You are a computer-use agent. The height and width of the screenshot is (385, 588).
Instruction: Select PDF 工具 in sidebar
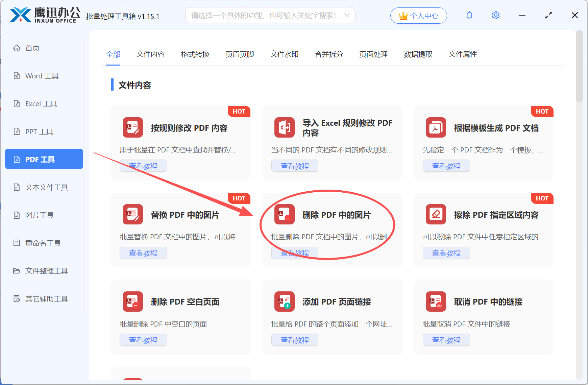tap(44, 159)
